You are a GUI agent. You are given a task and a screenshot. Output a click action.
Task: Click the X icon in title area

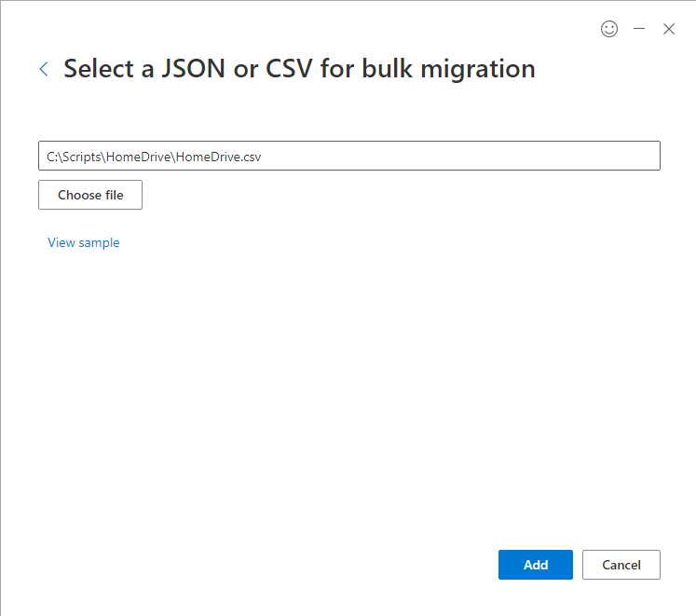(x=669, y=29)
